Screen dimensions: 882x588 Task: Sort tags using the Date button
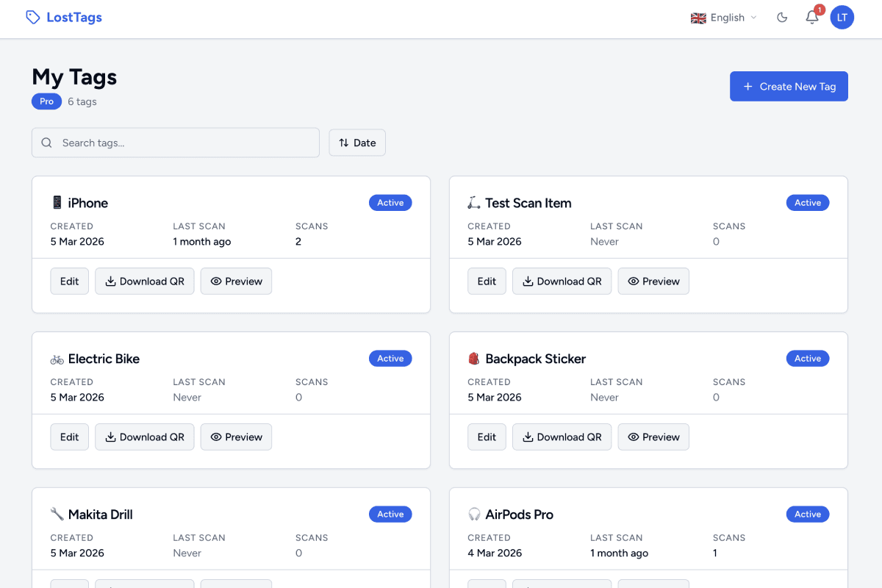(x=357, y=143)
